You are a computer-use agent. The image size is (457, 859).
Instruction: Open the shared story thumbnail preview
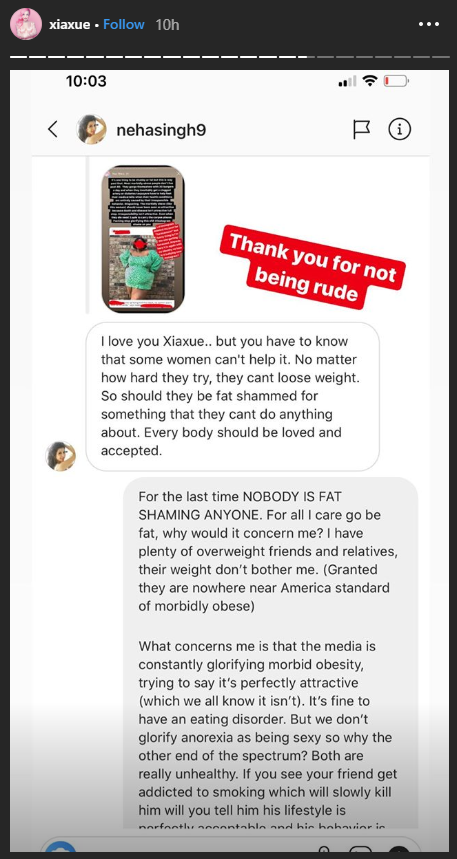(x=144, y=239)
